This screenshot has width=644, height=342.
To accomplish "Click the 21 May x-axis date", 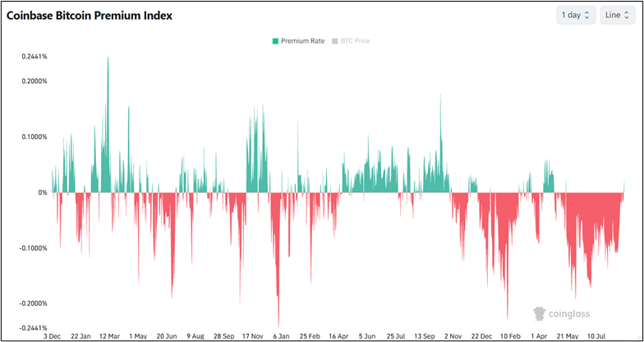I will click(568, 335).
